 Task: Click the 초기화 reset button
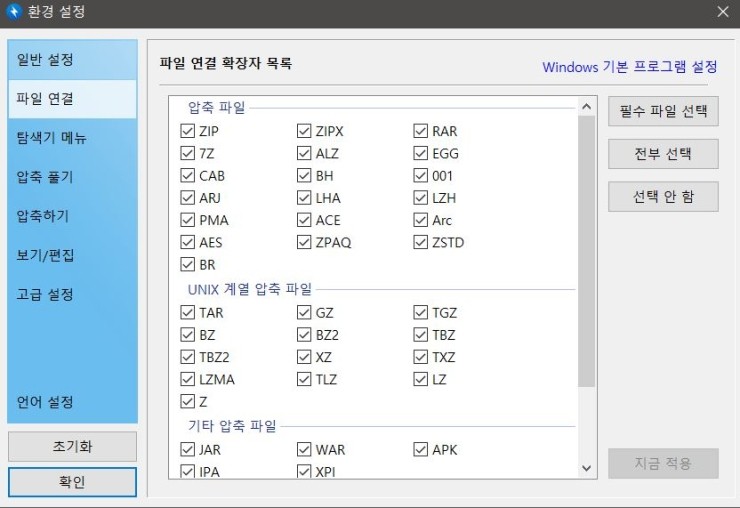[x=72, y=446]
